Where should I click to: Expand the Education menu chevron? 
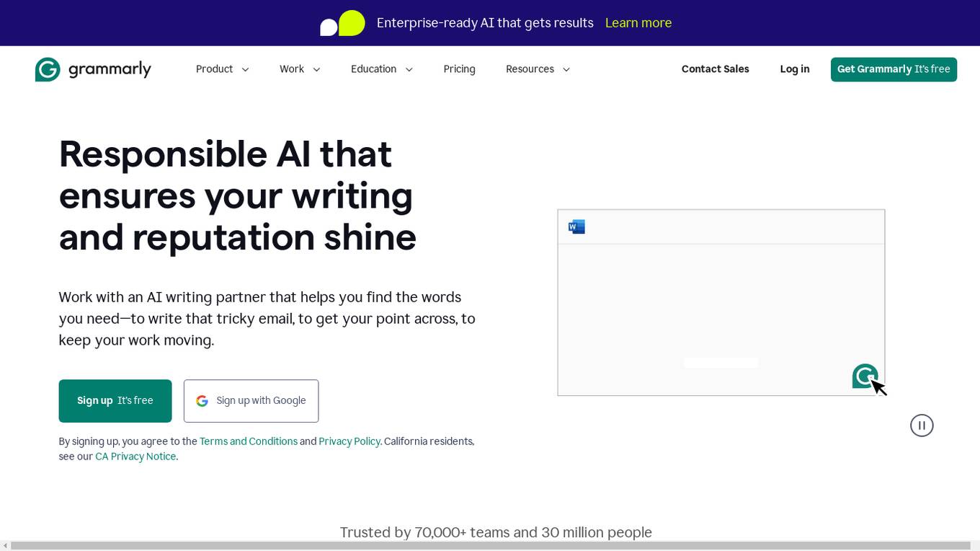(x=409, y=69)
